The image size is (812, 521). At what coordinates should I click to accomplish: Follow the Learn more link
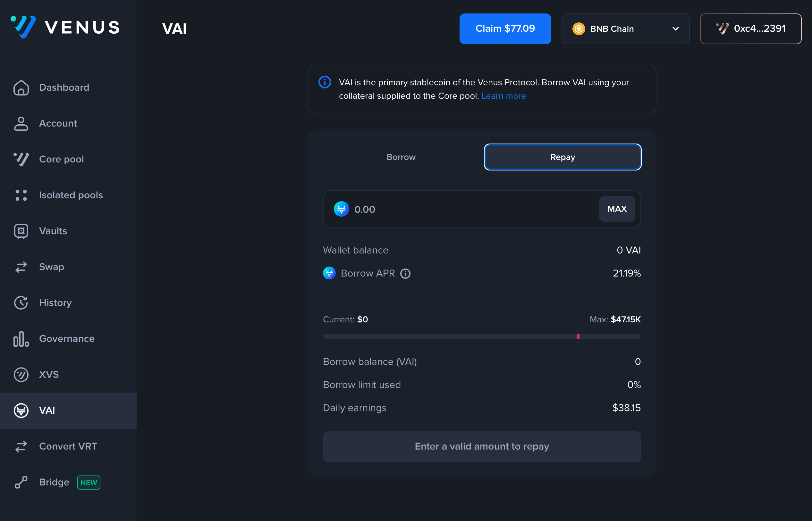(x=503, y=96)
